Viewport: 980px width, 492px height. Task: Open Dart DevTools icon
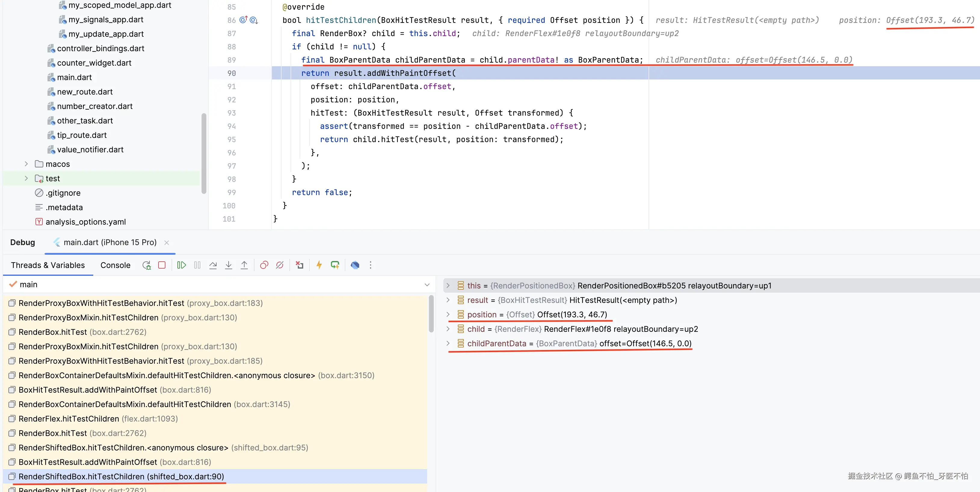355,265
